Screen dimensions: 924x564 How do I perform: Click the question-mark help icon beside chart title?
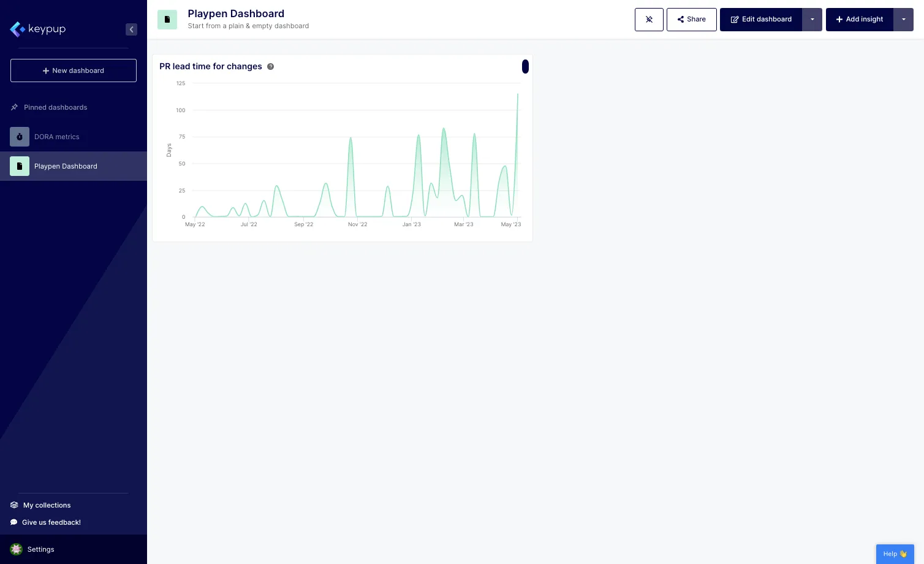pos(270,66)
